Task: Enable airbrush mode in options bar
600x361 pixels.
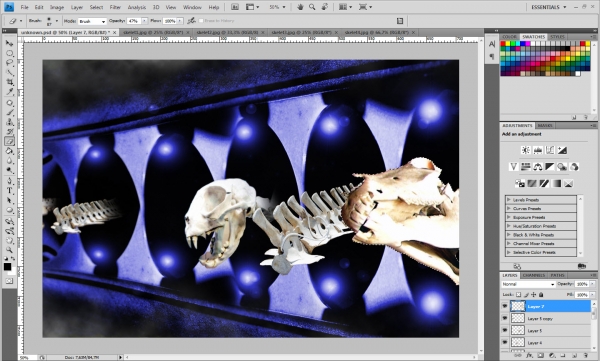Action: pos(191,21)
